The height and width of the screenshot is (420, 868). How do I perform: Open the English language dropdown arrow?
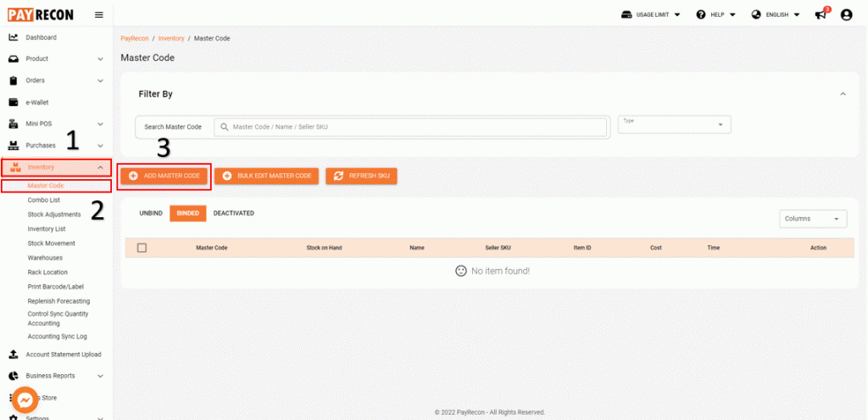797,15
